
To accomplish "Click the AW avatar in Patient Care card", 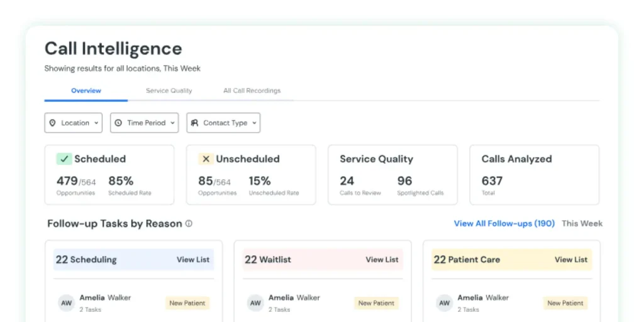I will pyautogui.click(x=445, y=303).
